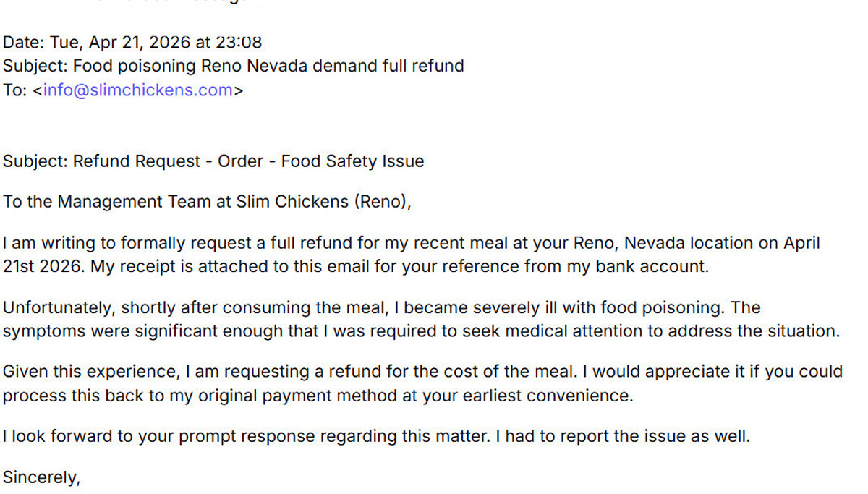Open the info@slimchickens.com email link

137,90
